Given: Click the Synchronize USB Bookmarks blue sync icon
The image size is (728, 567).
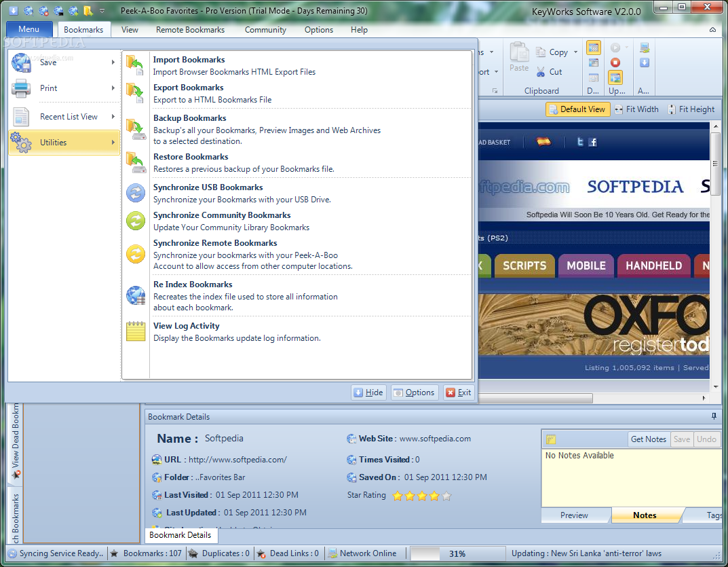Looking at the screenshot, I should click(x=136, y=193).
